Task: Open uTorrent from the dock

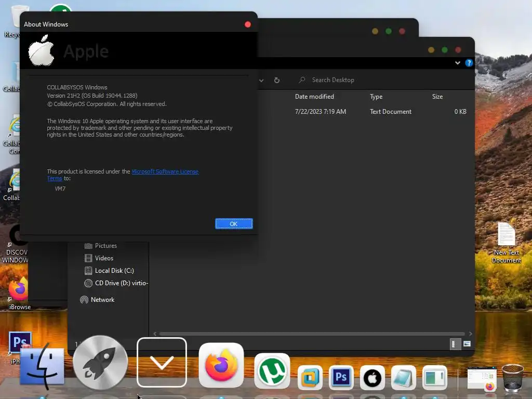Action: point(272,371)
